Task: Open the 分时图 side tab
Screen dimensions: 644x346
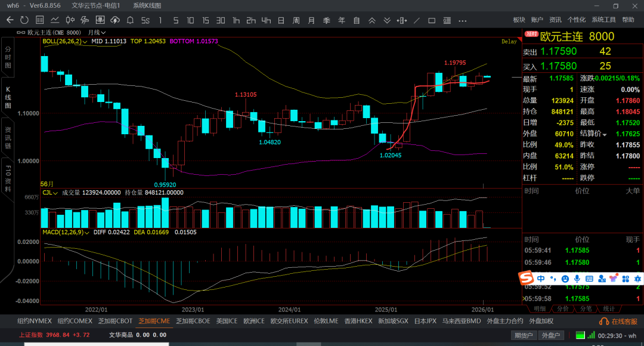Action: pyautogui.click(x=8, y=57)
